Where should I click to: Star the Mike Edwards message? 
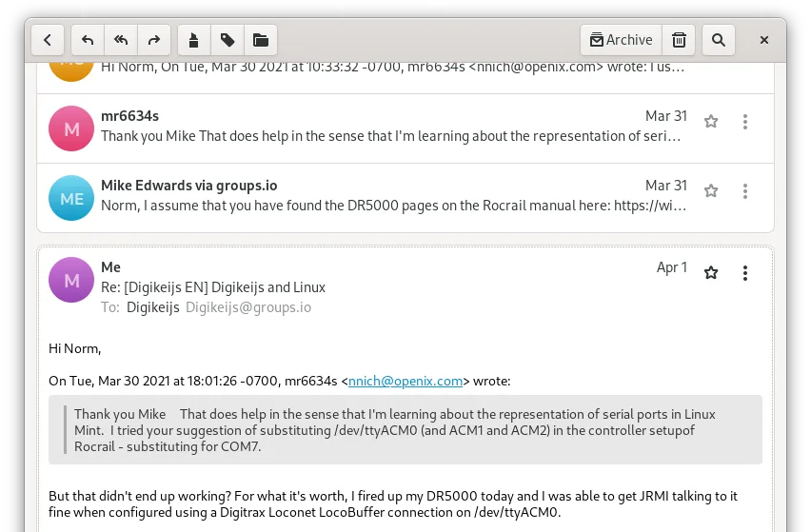click(x=711, y=190)
